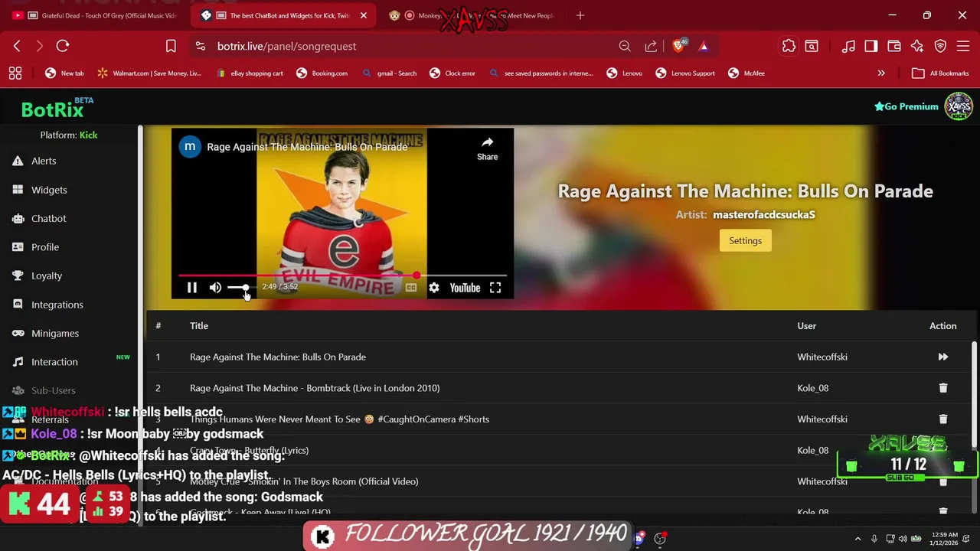Share the Bulls On Parade video

click(x=487, y=148)
